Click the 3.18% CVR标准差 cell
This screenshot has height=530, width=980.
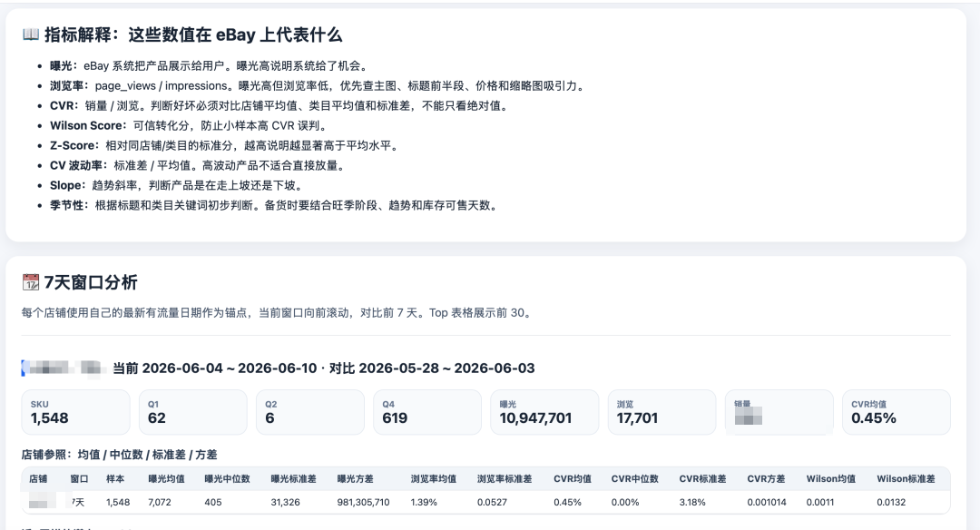(692, 502)
